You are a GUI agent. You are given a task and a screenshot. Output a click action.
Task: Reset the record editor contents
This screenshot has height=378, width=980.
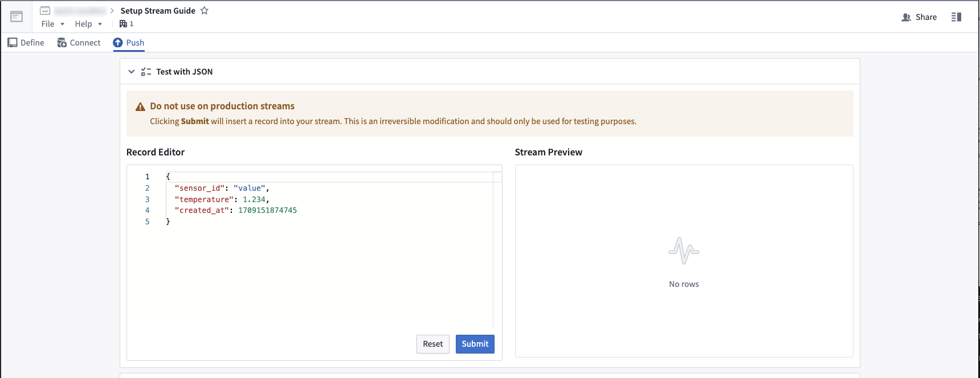click(433, 344)
